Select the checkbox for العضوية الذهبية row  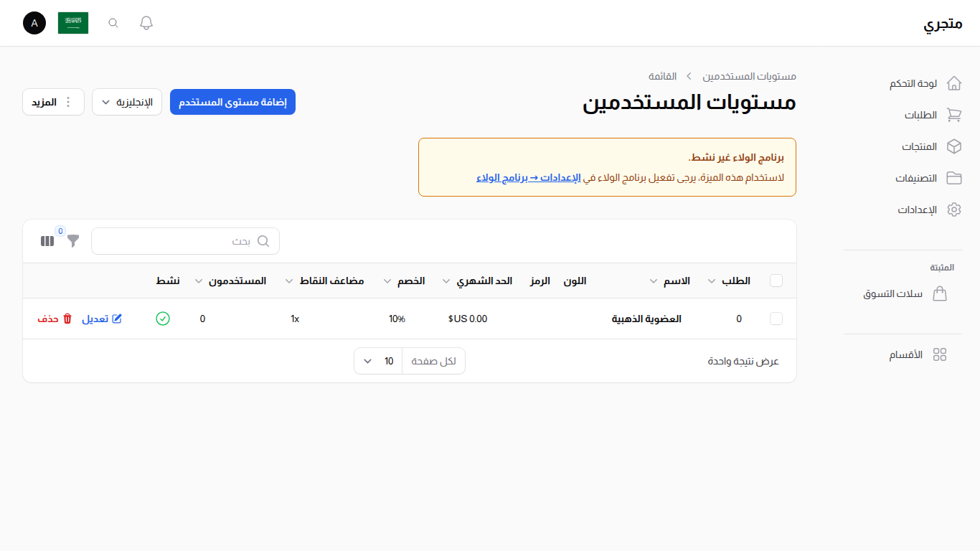coord(776,319)
